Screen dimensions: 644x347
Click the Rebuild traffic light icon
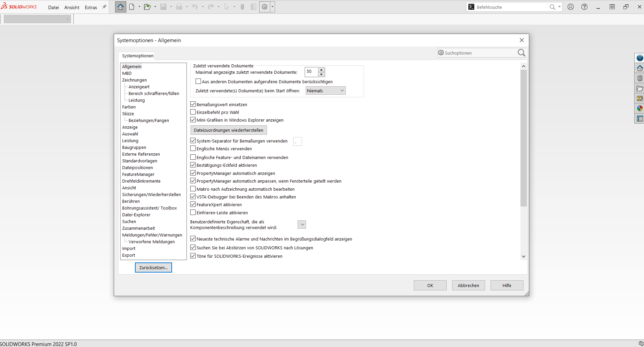[x=242, y=7]
